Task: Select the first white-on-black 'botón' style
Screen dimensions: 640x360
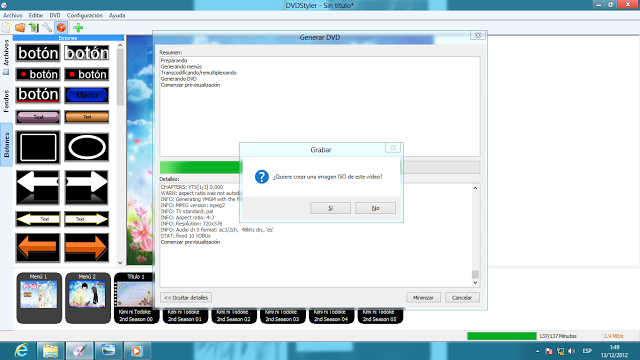Action: coord(38,53)
